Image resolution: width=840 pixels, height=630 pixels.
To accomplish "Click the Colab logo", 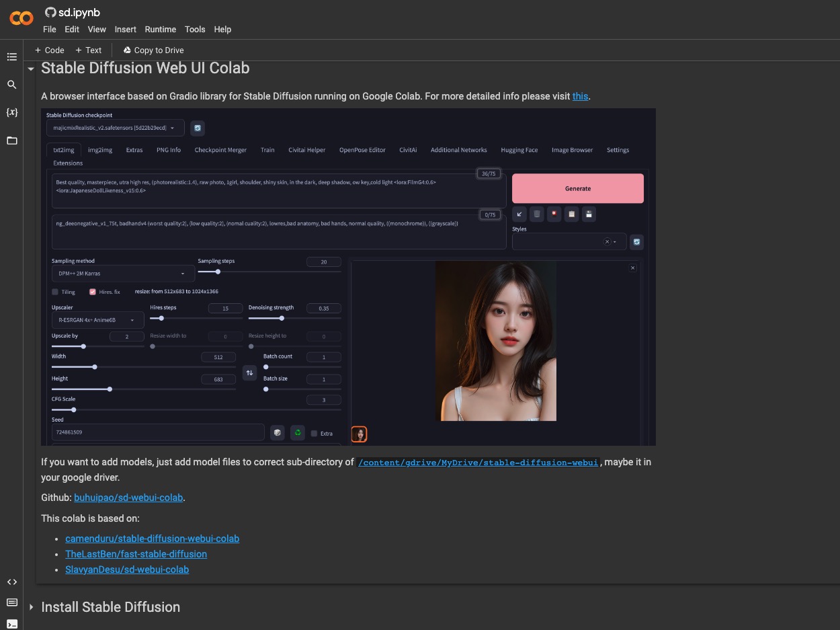I will click(x=21, y=18).
